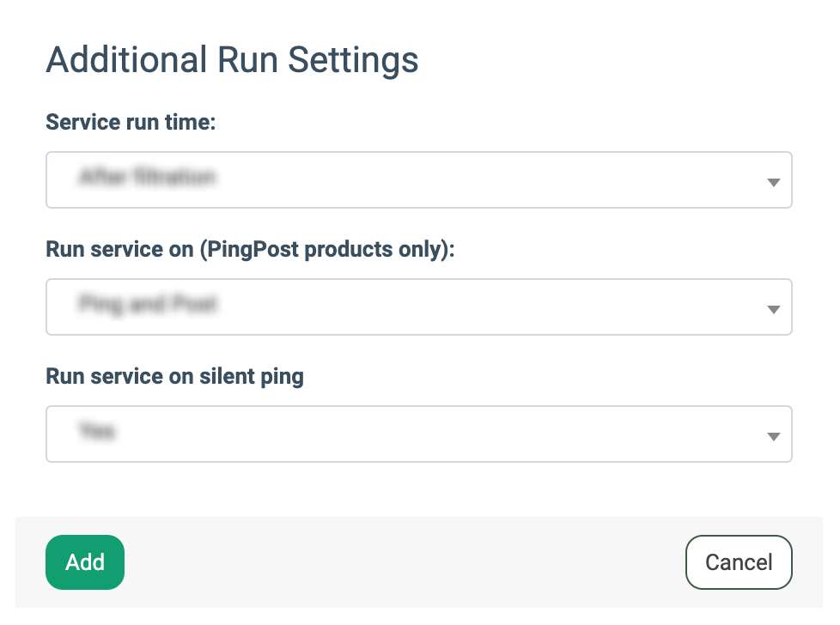
Task: Select the blurred "Yes" value text
Action: point(96,432)
